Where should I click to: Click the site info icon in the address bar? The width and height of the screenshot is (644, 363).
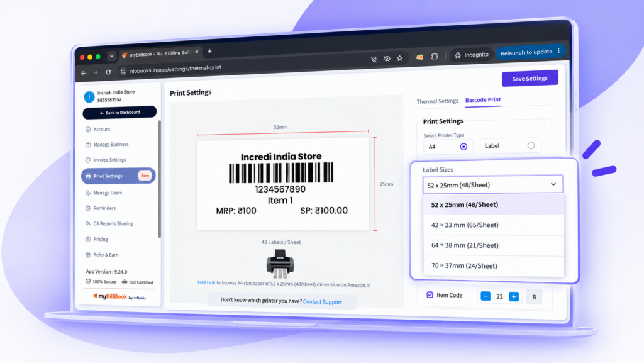pos(123,72)
